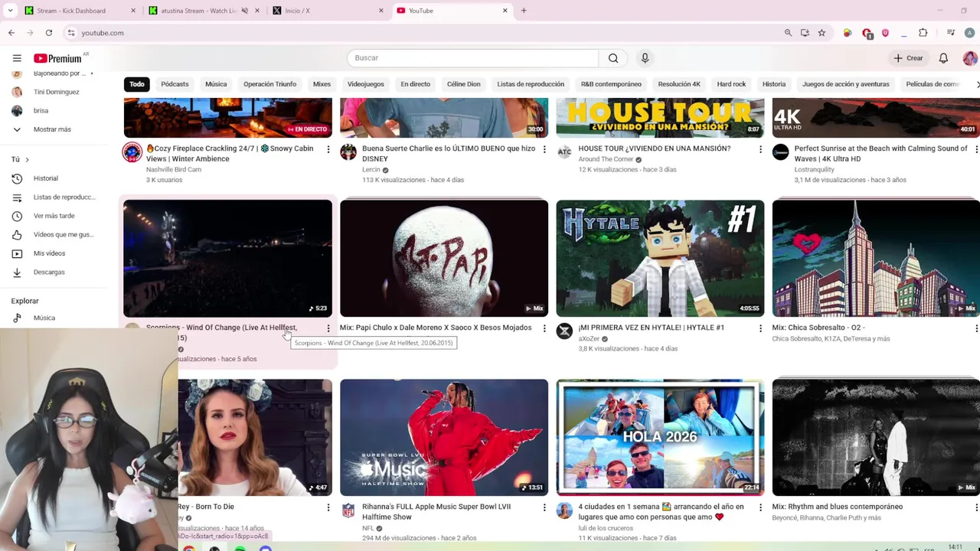This screenshot has height=551, width=980.
Task: Focus the Buscar search field
Action: tap(473, 58)
